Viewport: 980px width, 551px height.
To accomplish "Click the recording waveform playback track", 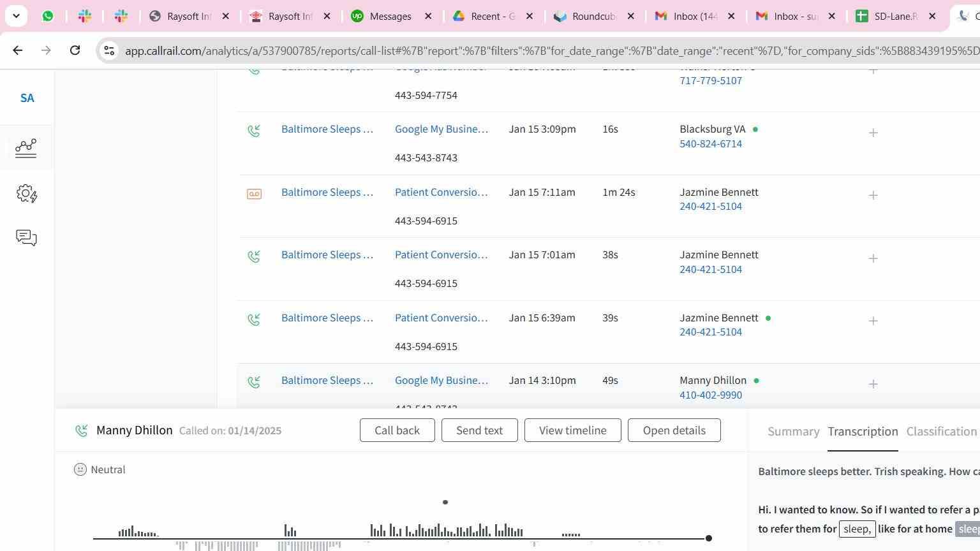I will pos(401,538).
